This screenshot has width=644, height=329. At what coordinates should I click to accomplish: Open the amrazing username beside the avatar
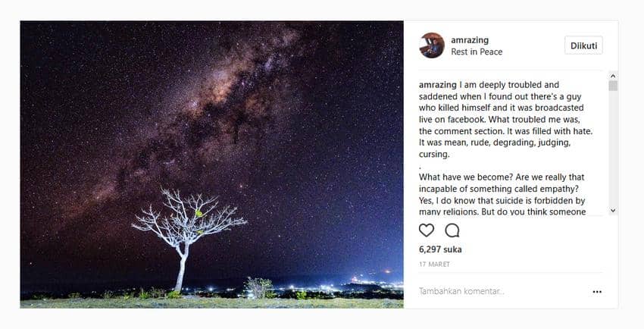tap(470, 40)
